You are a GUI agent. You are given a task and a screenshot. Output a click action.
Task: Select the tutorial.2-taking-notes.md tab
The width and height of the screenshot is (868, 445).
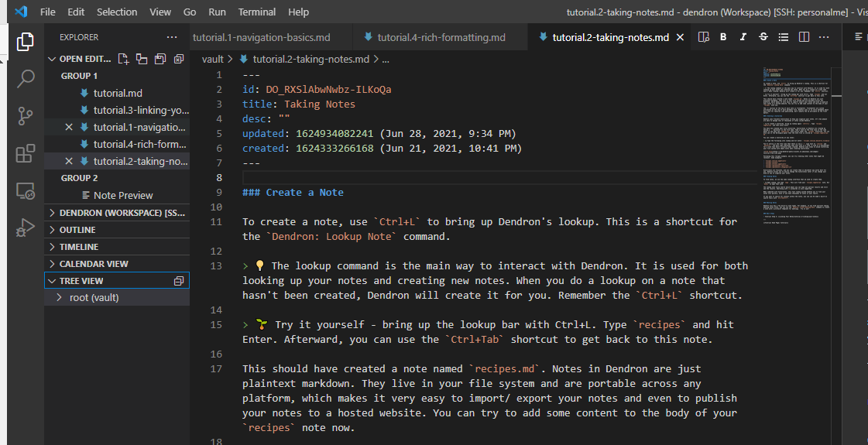click(x=610, y=37)
